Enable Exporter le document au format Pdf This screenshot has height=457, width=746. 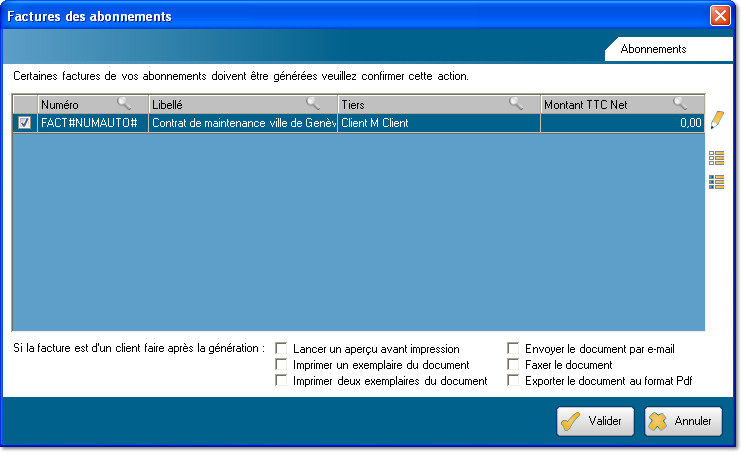pos(513,381)
